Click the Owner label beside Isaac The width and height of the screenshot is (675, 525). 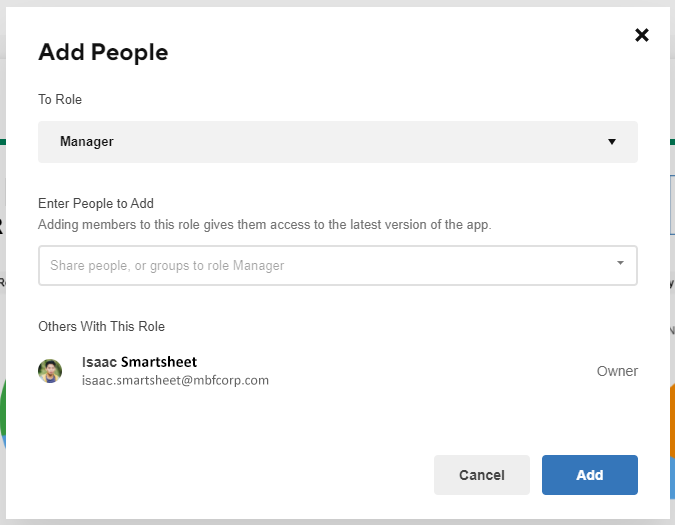(617, 371)
